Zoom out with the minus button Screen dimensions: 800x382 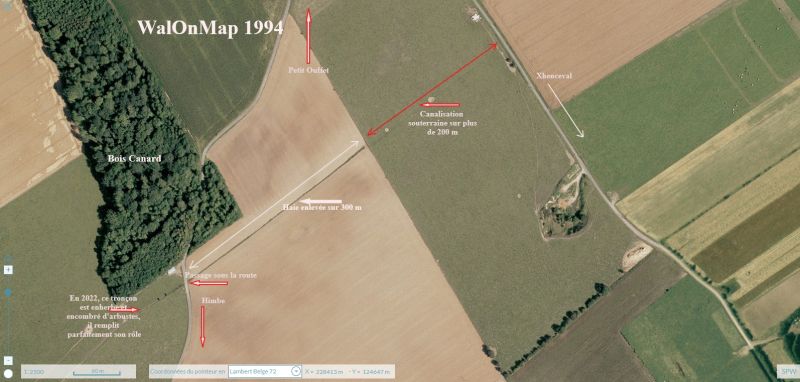(8, 361)
